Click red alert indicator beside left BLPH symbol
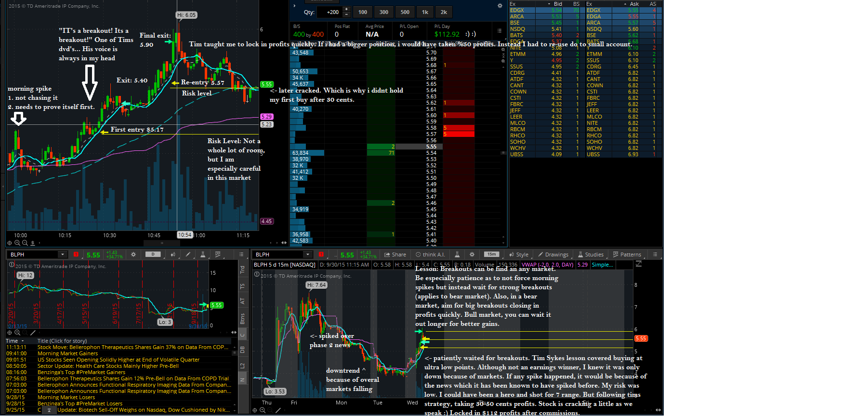868x417 pixels. (x=76, y=255)
